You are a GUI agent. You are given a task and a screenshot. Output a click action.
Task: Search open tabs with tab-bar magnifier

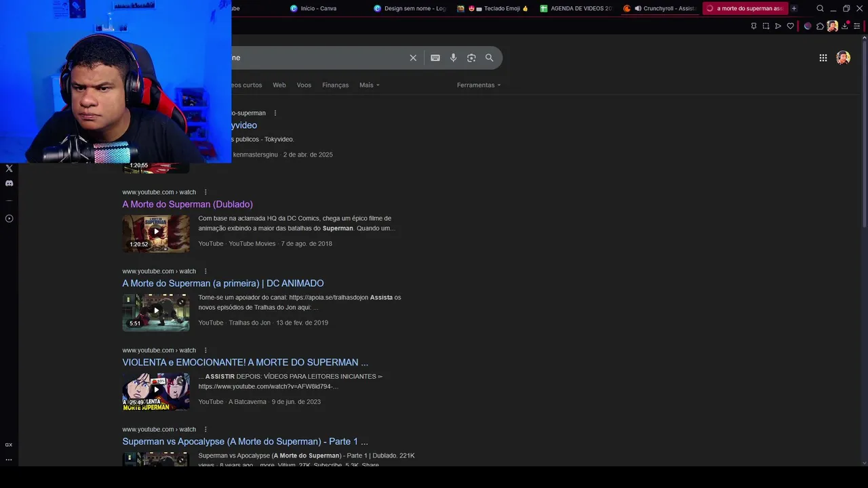[x=820, y=9]
